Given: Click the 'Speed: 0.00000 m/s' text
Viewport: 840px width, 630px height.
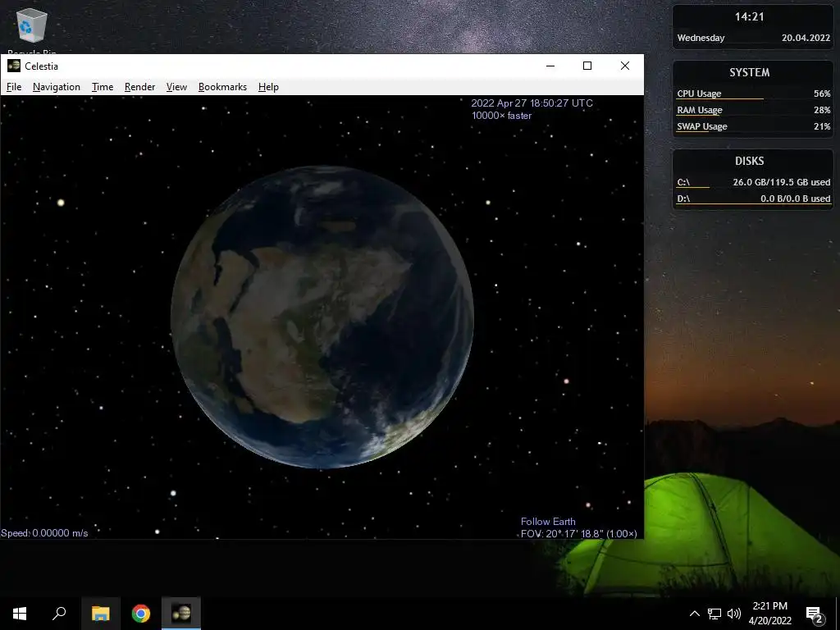Looking at the screenshot, I should coord(44,533).
